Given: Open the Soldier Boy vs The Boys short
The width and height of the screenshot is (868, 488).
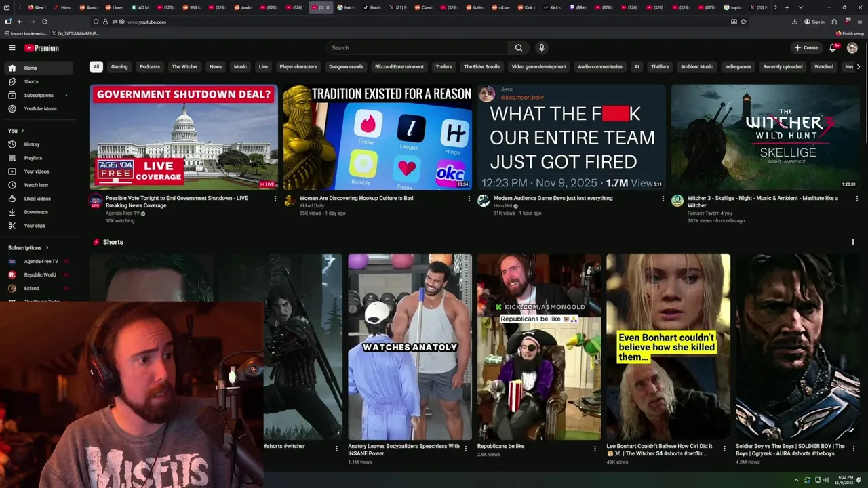Looking at the screenshot, I should 797,347.
